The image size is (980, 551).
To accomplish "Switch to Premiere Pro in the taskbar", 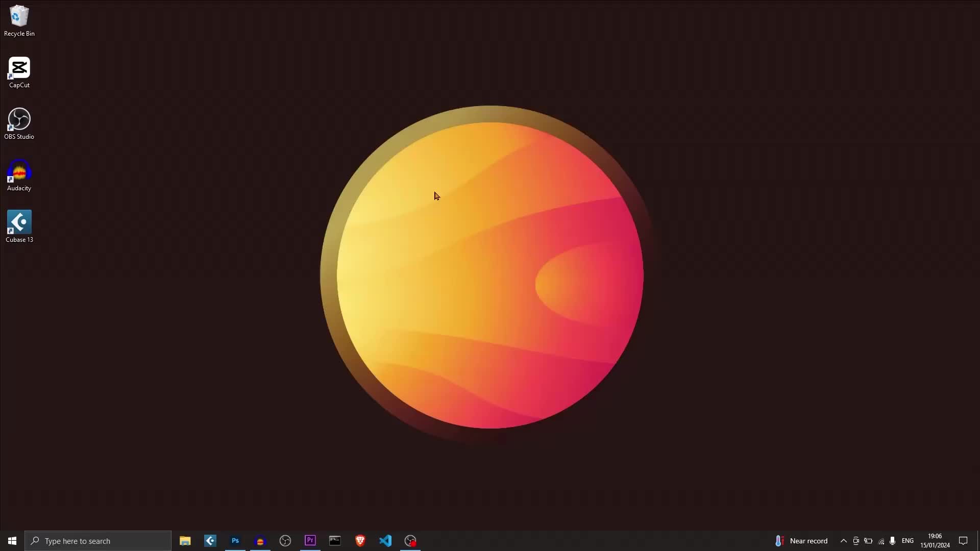I will point(310,541).
